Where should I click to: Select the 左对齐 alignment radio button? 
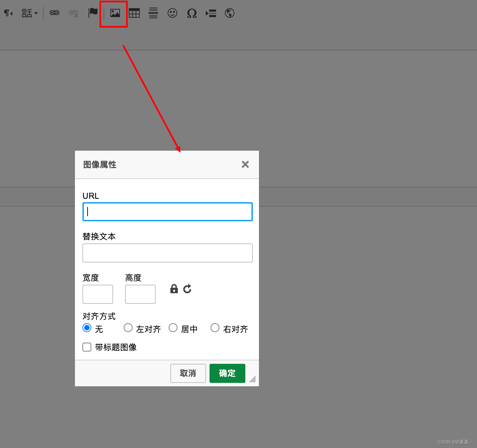coord(128,328)
